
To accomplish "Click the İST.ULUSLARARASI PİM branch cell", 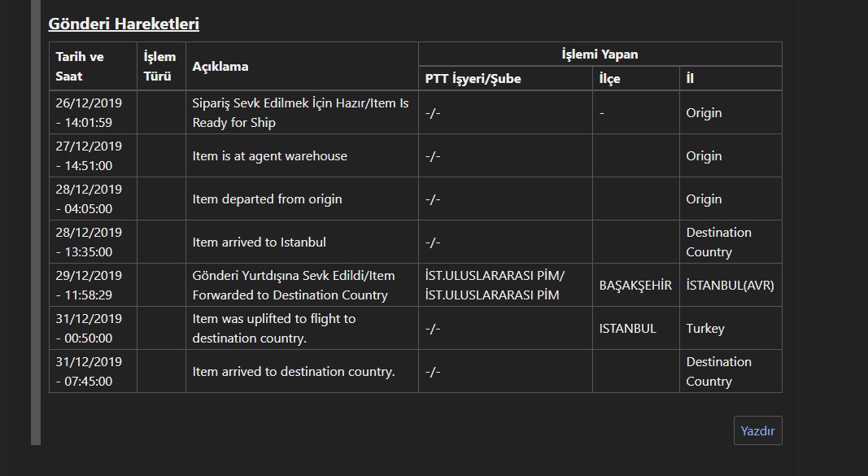I will [x=505, y=285].
